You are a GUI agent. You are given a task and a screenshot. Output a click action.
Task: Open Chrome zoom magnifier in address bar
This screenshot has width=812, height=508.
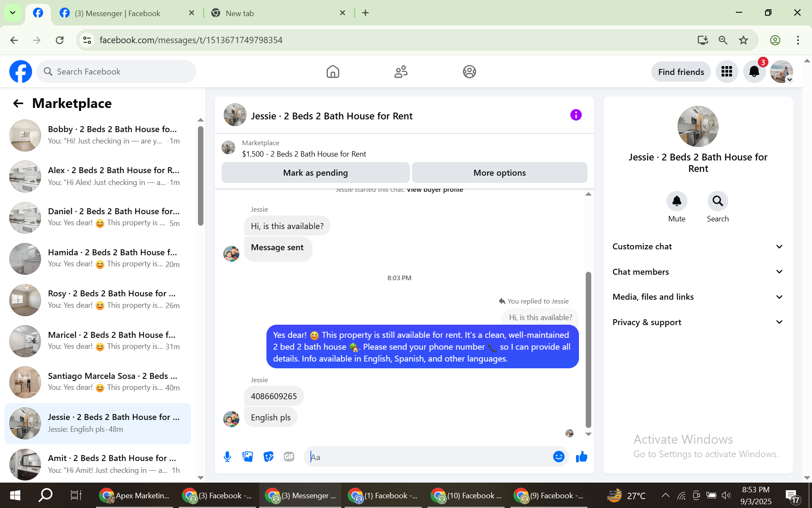pyautogui.click(x=723, y=40)
